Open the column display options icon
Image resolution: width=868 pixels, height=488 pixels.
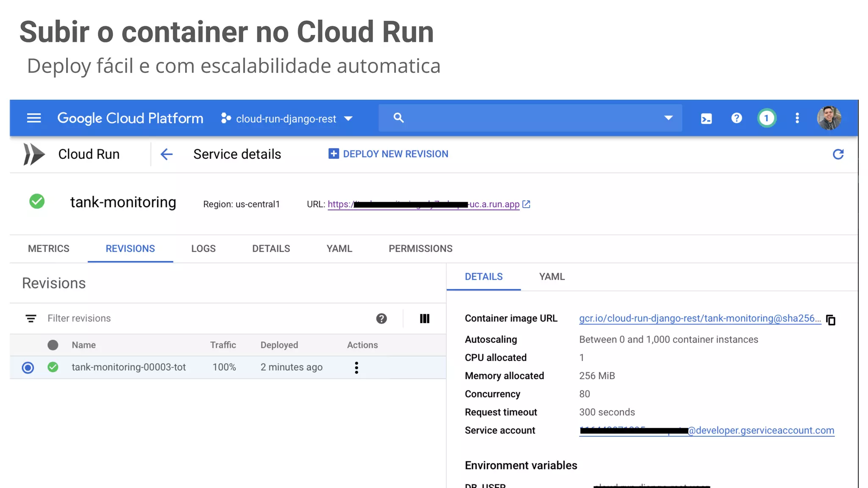(x=425, y=319)
